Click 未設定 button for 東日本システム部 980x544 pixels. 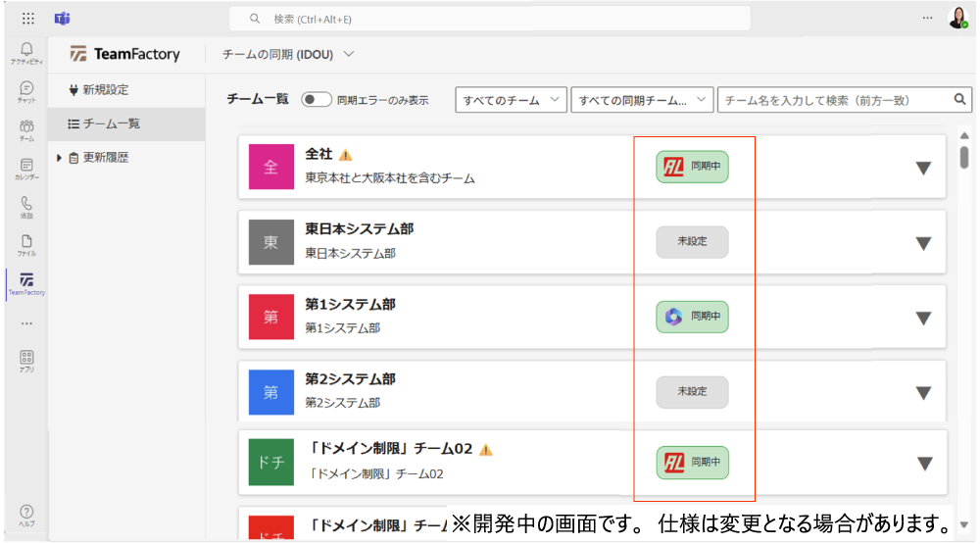692,241
